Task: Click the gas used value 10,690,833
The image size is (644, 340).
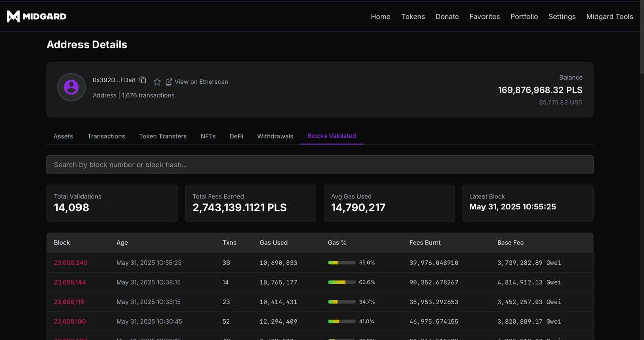Action: [278, 263]
